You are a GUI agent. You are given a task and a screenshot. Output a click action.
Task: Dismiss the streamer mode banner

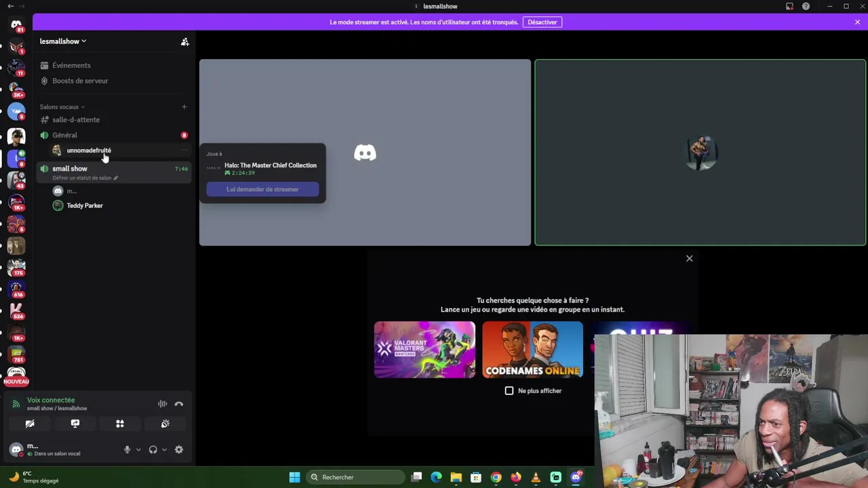click(857, 22)
